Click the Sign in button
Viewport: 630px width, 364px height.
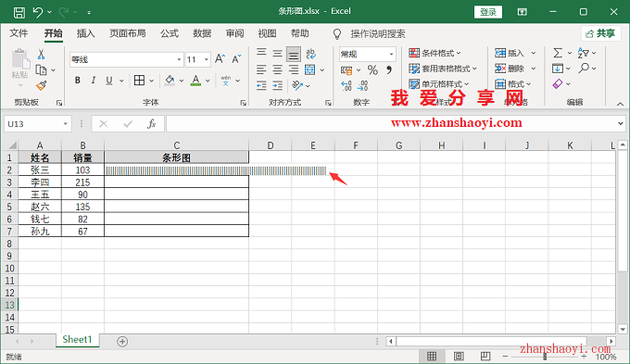[488, 12]
